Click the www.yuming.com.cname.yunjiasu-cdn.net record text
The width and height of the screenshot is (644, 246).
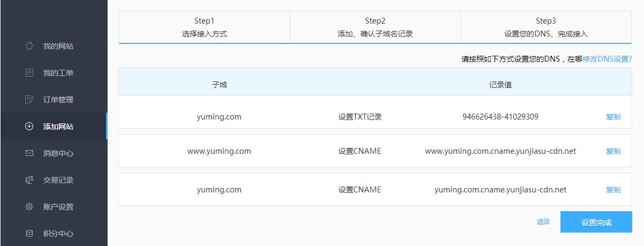pyautogui.click(x=500, y=151)
